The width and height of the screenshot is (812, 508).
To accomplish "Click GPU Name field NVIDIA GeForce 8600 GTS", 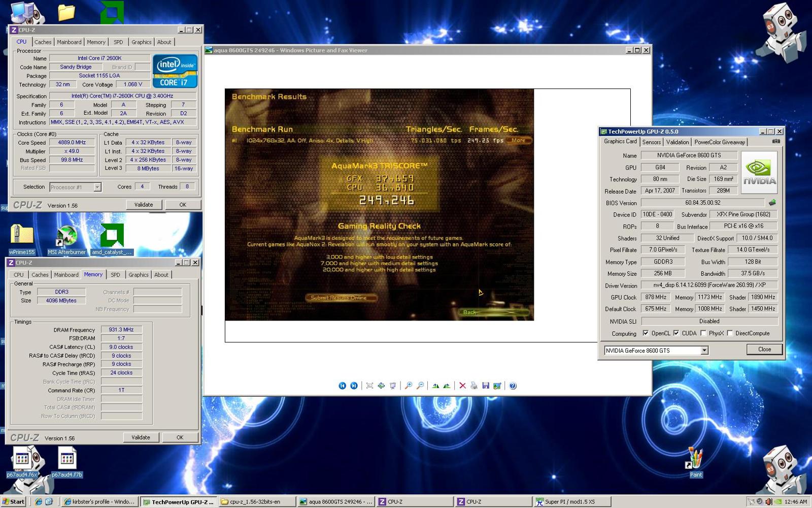I will click(689, 155).
